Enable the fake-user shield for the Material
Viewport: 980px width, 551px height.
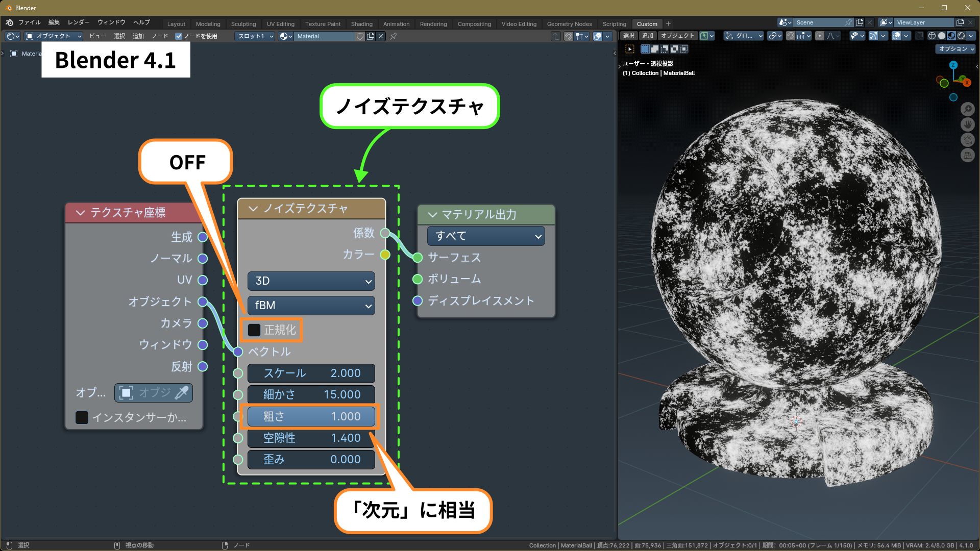pos(360,36)
